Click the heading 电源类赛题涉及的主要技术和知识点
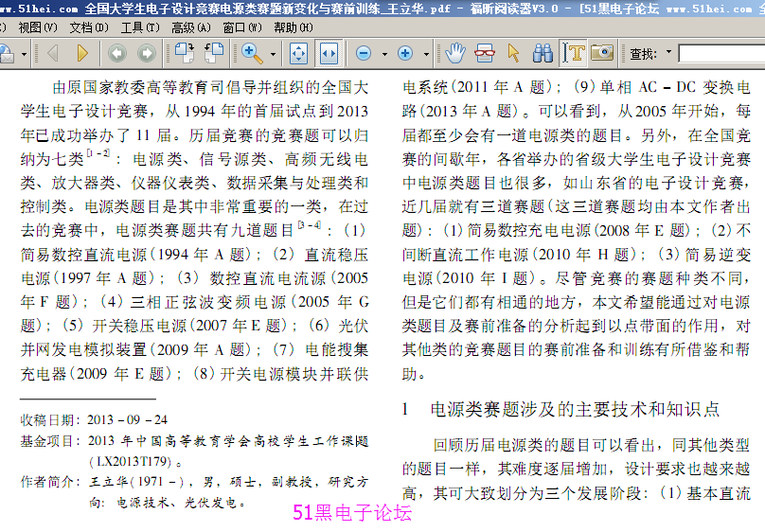Image resolution: width=765 pixels, height=532 pixels. click(575, 409)
